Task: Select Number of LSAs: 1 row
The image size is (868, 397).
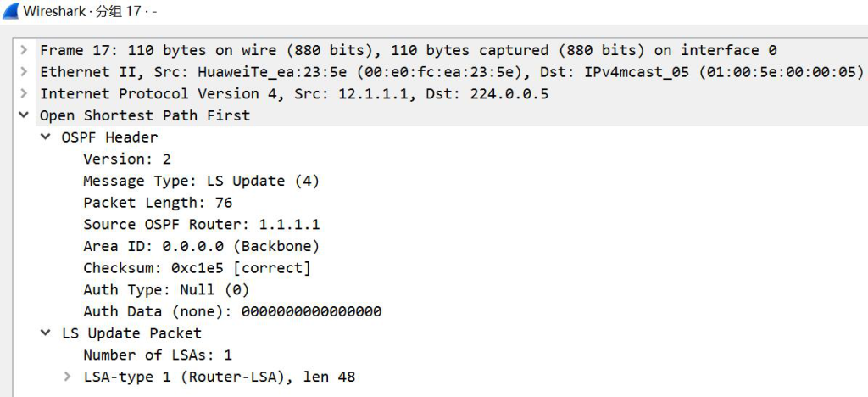Action: pos(158,355)
